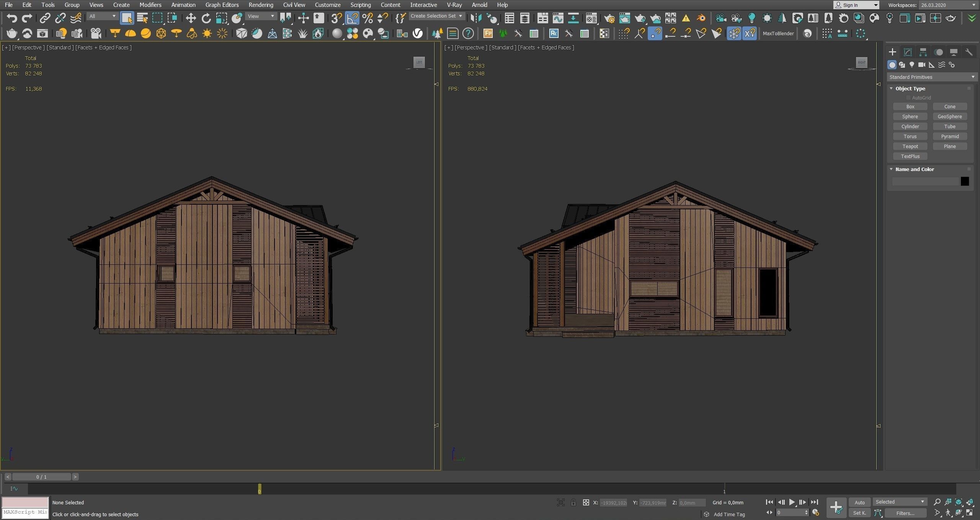This screenshot has height=520, width=980.
Task: Click the time slider 0 / 1 bar
Action: point(41,477)
